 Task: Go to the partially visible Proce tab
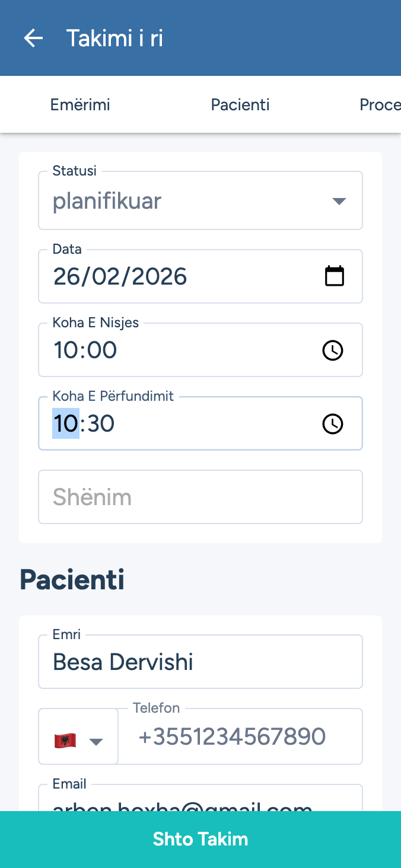pyautogui.click(x=380, y=105)
